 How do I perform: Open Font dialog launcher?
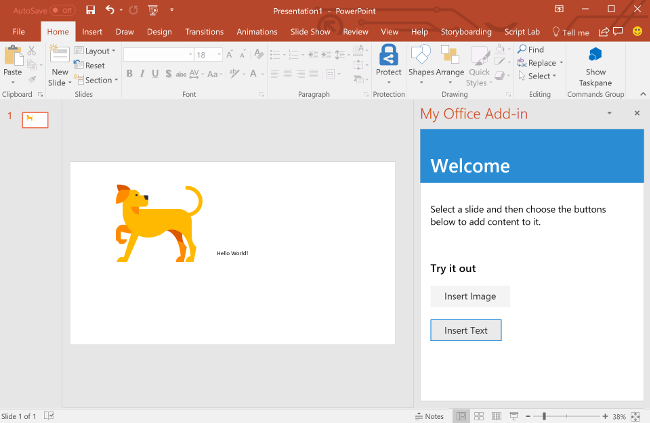(262, 95)
